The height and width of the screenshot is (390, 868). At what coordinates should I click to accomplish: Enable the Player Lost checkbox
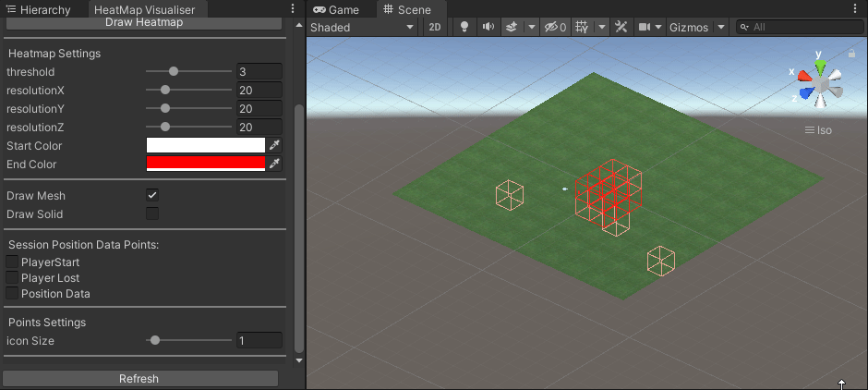[x=12, y=278]
